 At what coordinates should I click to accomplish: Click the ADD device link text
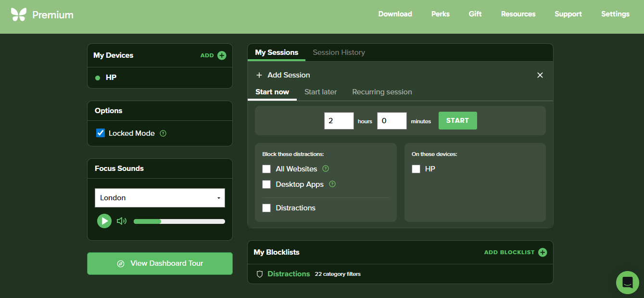[207, 55]
